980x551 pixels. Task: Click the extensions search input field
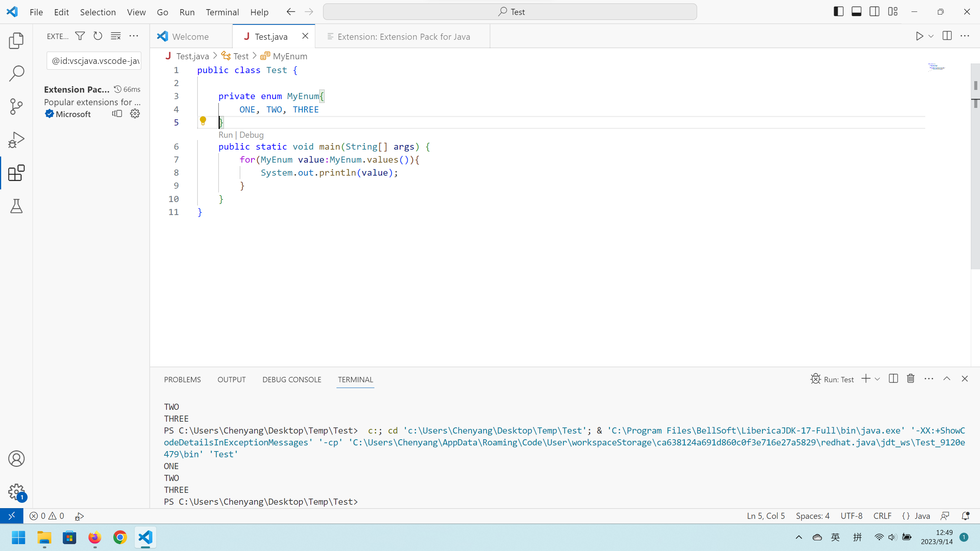[x=94, y=61]
